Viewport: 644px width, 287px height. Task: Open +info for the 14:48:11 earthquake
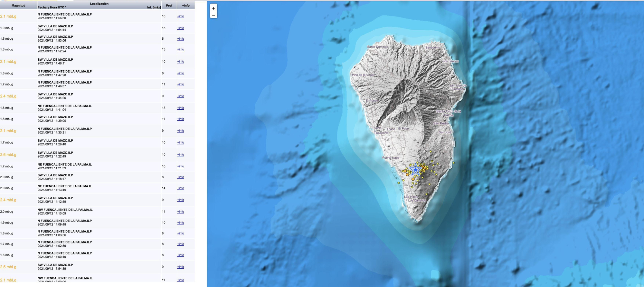(181, 62)
